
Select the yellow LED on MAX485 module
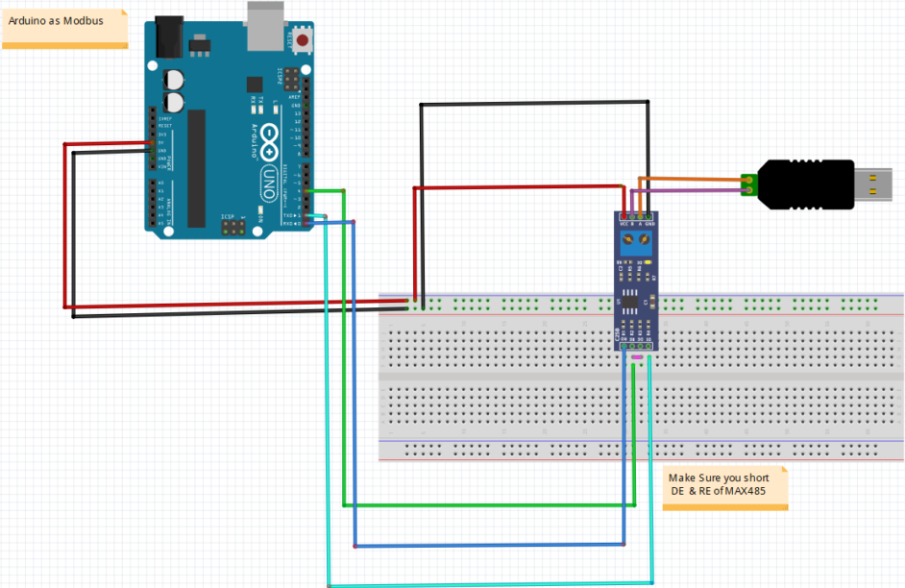click(x=648, y=262)
